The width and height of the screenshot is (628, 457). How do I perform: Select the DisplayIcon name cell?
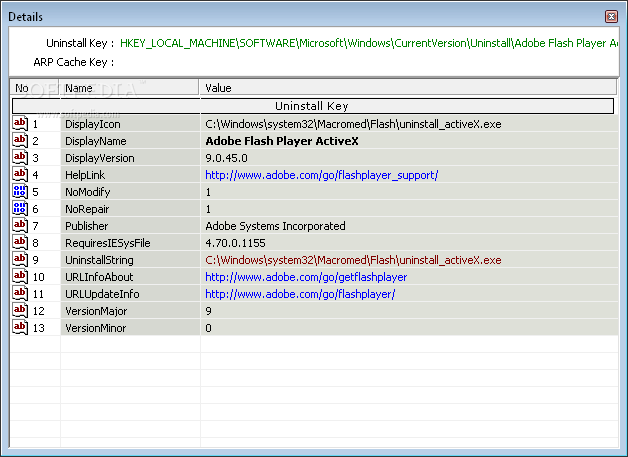tap(130, 124)
